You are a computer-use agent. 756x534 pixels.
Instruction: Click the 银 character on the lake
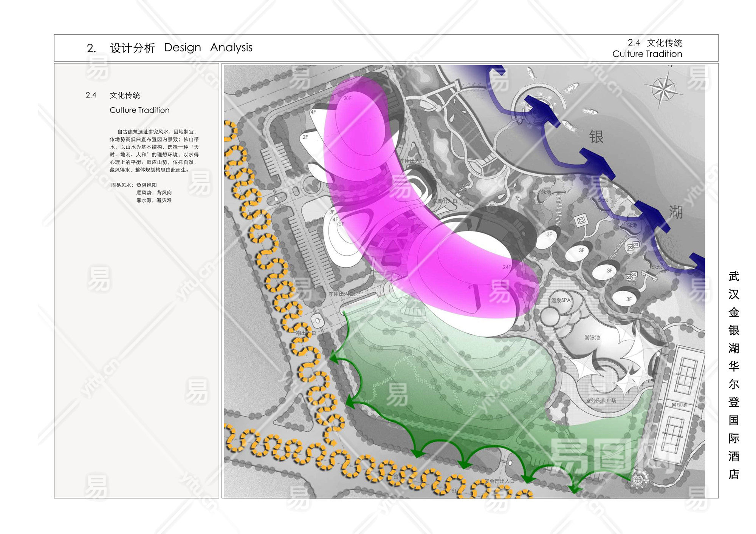click(596, 137)
